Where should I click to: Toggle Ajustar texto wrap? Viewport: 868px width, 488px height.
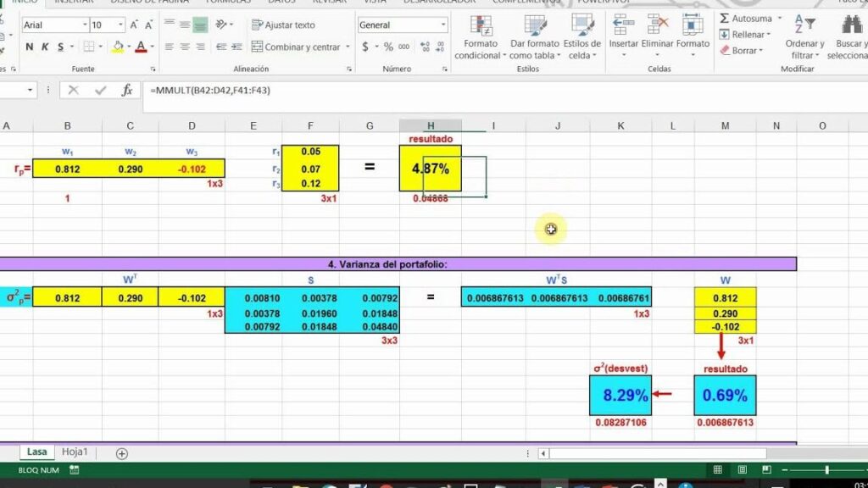[x=283, y=25]
